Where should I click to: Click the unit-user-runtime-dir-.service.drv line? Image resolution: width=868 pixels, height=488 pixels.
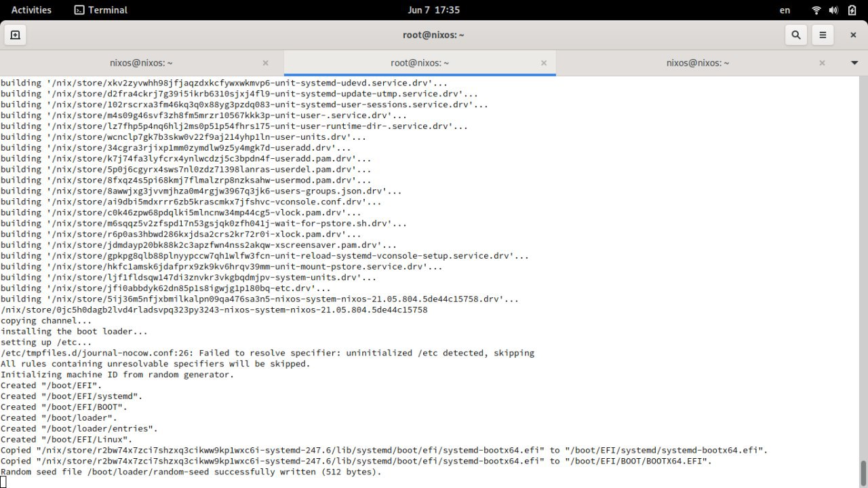click(234, 126)
